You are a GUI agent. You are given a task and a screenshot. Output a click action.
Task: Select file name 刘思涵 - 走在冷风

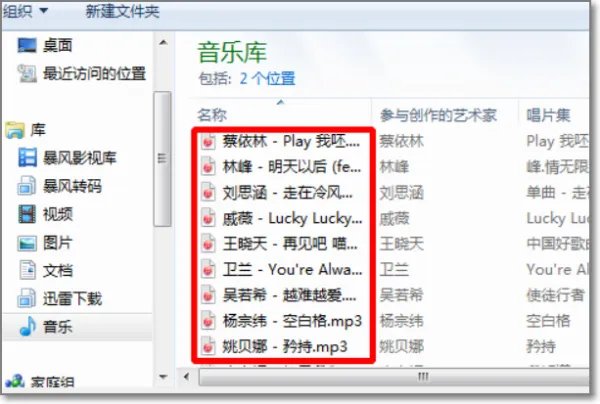tap(288, 193)
